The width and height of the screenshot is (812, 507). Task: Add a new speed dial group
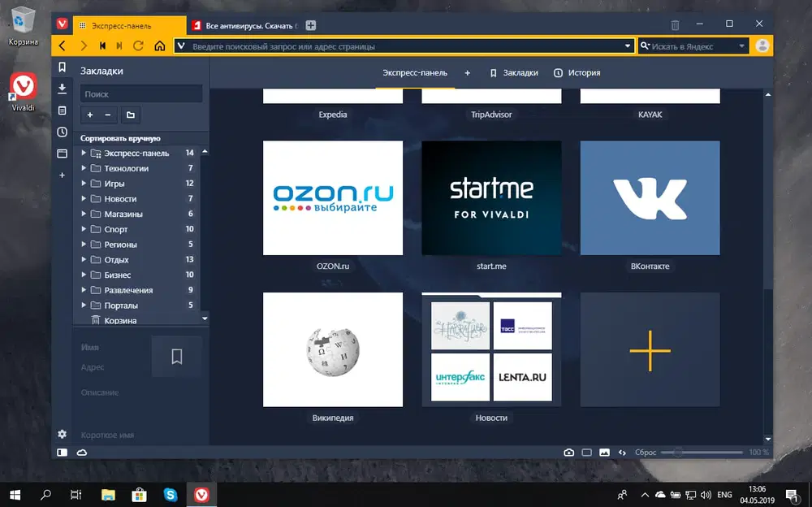click(467, 73)
